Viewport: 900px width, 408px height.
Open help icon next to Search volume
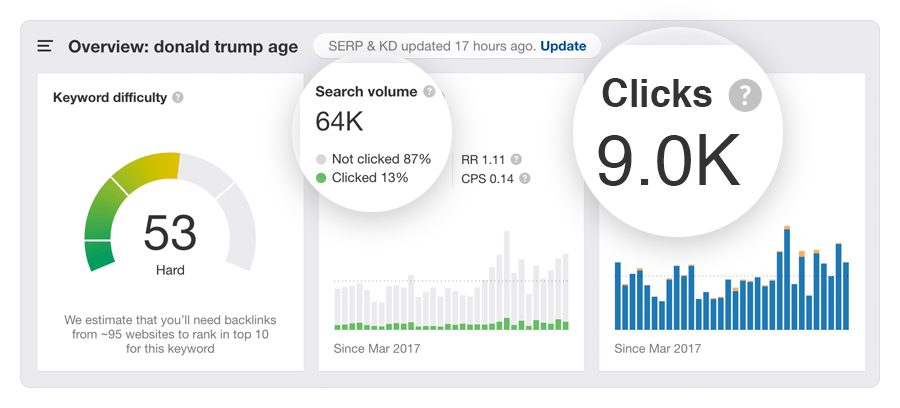tap(429, 92)
